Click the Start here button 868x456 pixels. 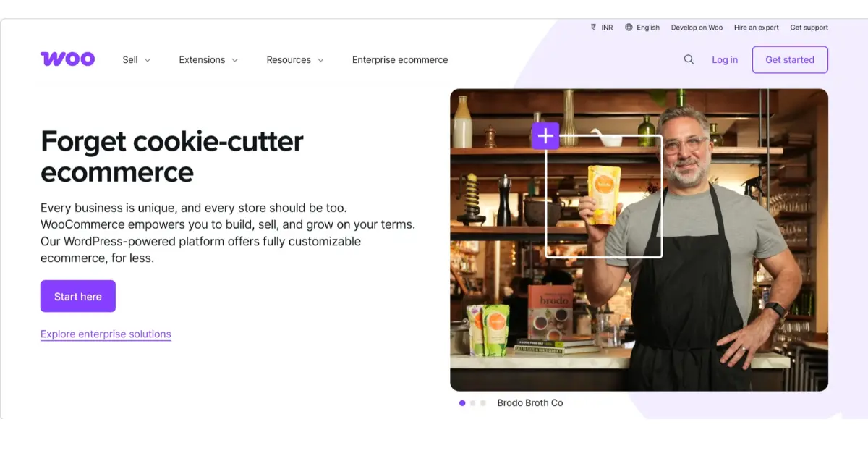tap(77, 296)
